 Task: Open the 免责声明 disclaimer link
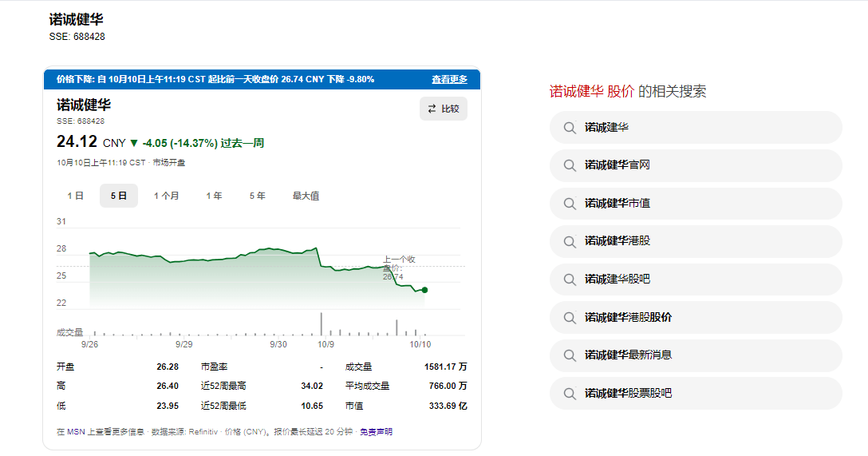click(x=376, y=432)
